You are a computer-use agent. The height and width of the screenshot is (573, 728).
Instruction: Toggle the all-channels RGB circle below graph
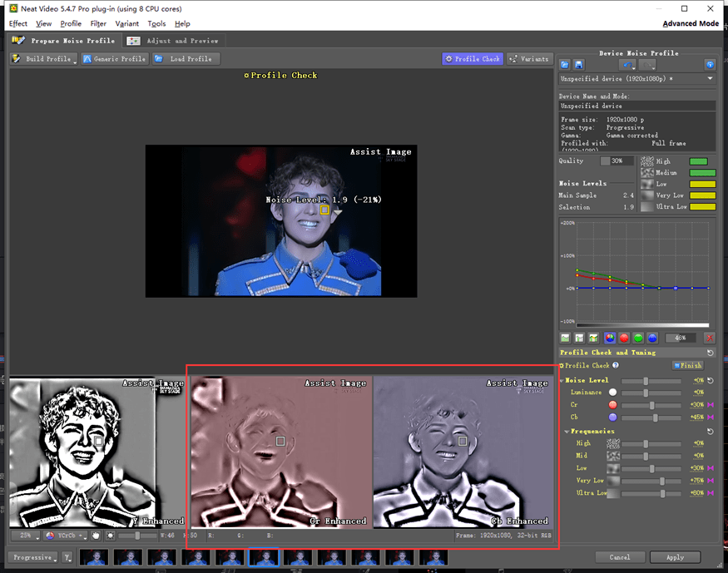click(x=609, y=338)
